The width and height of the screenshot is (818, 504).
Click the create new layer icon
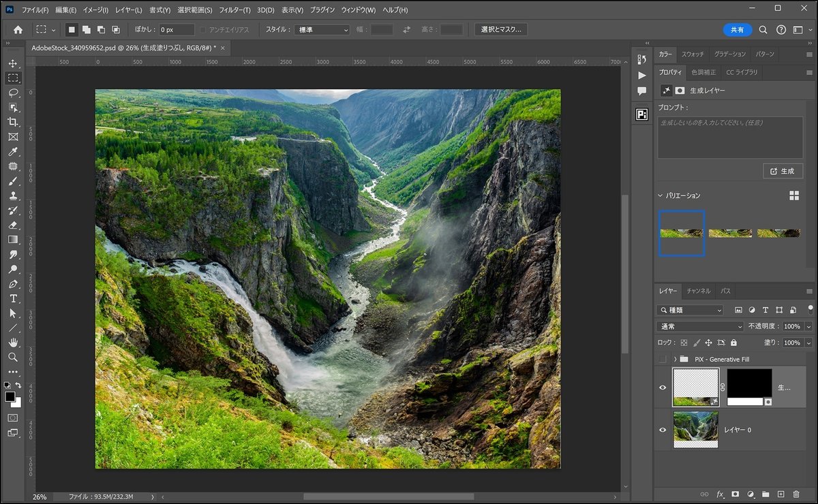(781, 494)
